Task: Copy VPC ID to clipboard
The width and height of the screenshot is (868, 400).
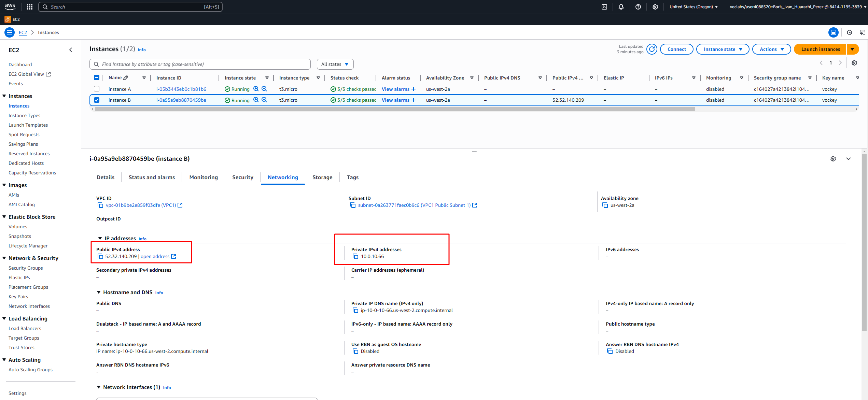Action: [100, 205]
